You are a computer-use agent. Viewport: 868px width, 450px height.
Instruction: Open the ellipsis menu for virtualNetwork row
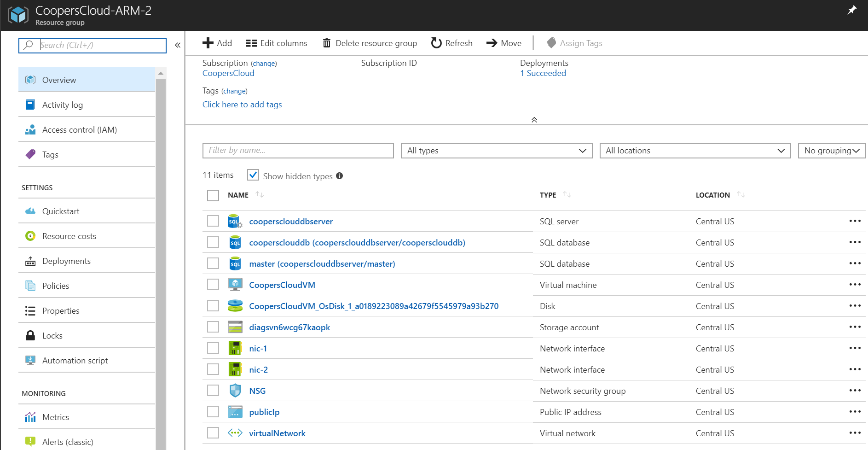[855, 433]
